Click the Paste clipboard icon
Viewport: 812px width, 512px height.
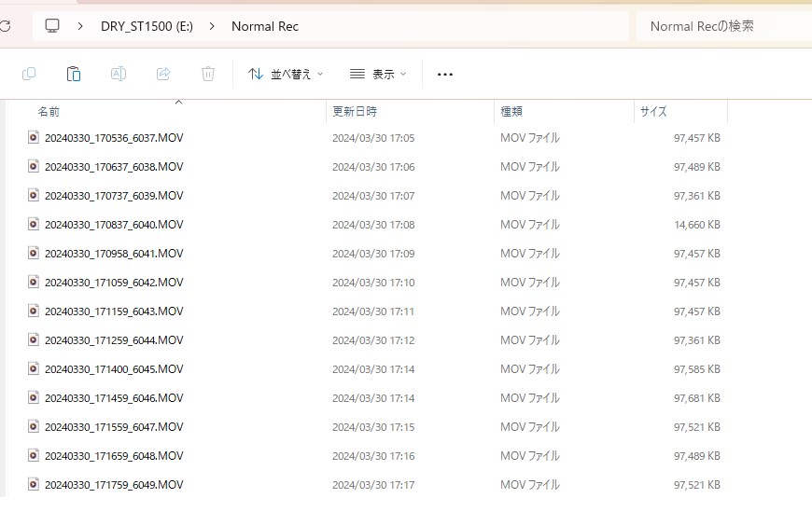tap(74, 74)
